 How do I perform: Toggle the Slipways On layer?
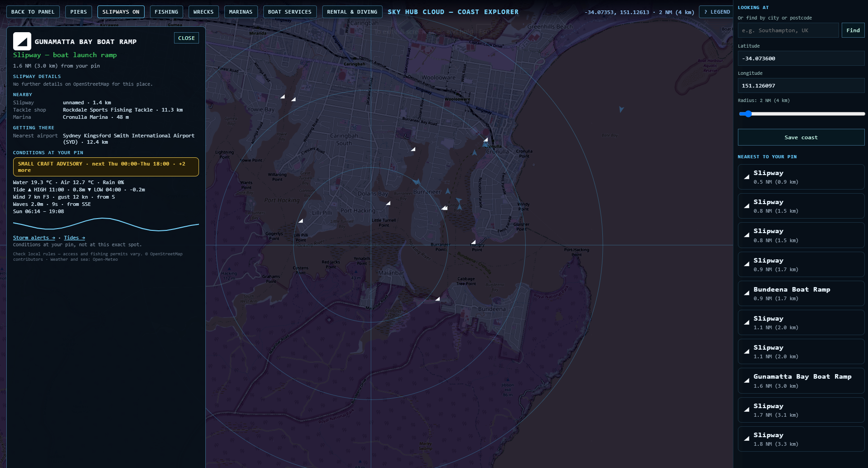[121, 12]
